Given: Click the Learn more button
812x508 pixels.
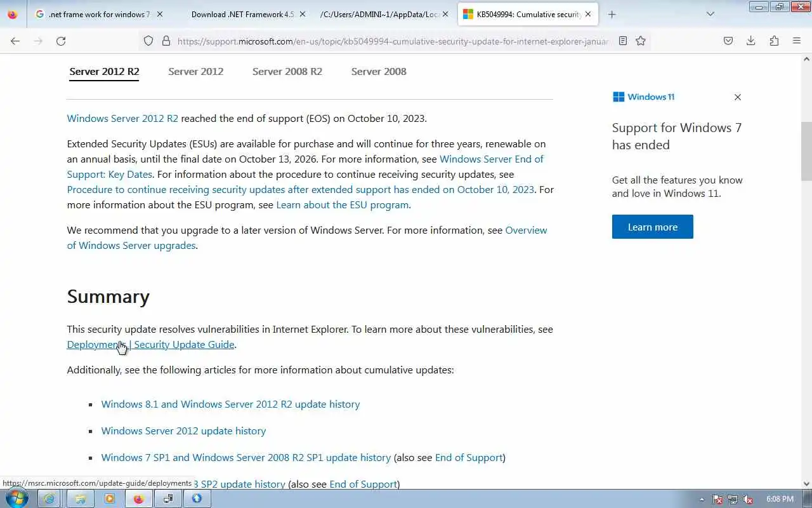Looking at the screenshot, I should (x=652, y=227).
